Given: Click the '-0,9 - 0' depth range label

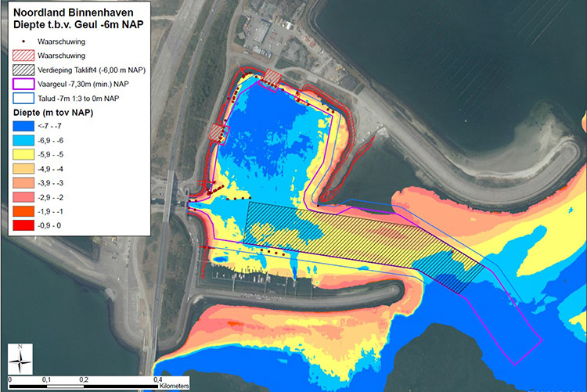Looking at the screenshot, I should pos(49,225).
